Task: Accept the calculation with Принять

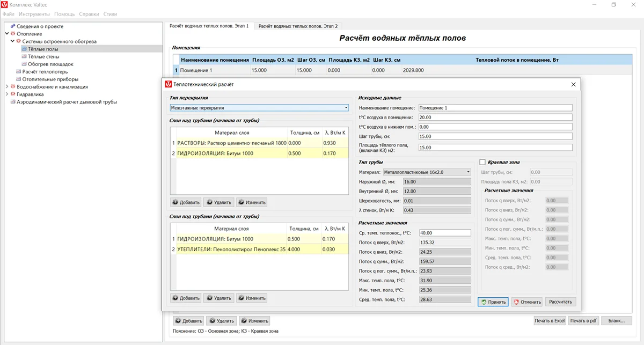Action: (x=493, y=302)
